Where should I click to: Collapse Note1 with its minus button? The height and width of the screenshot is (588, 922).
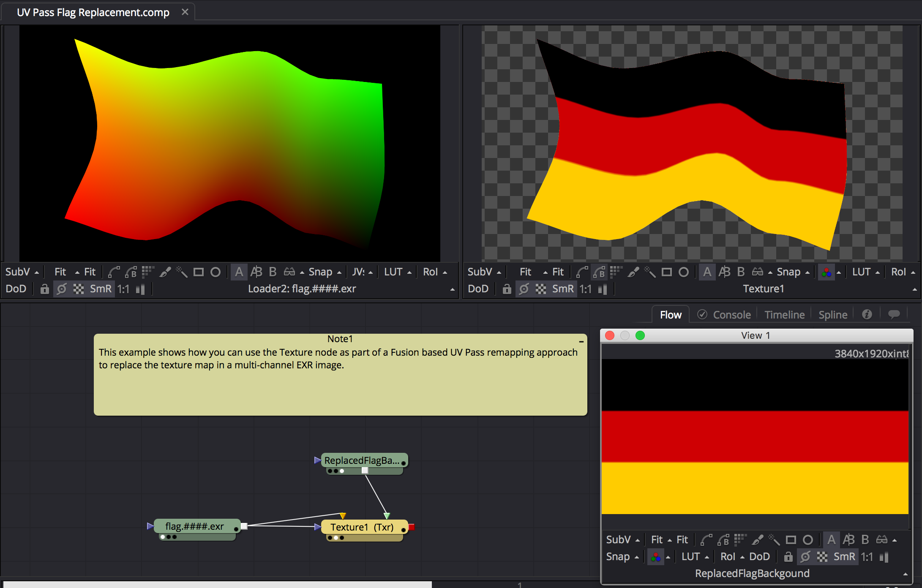click(581, 341)
